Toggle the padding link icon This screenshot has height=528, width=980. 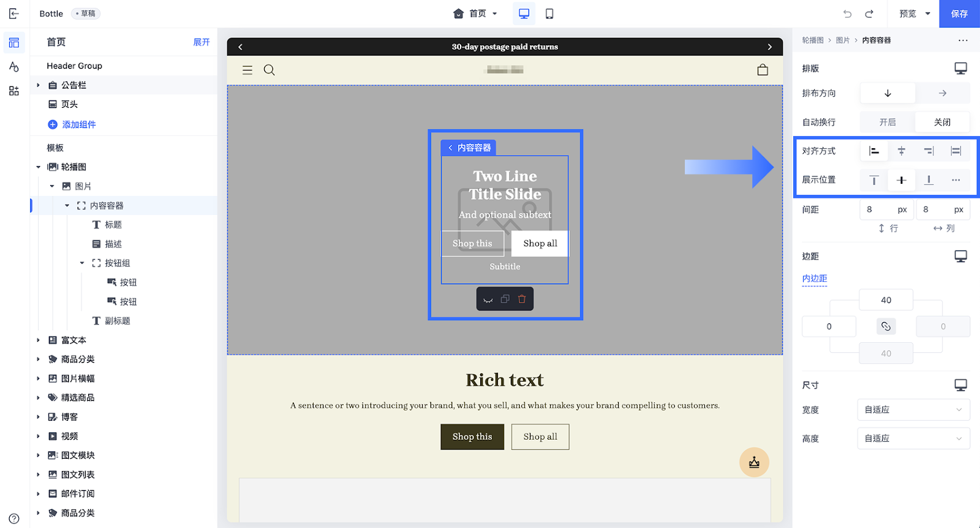[x=886, y=326]
